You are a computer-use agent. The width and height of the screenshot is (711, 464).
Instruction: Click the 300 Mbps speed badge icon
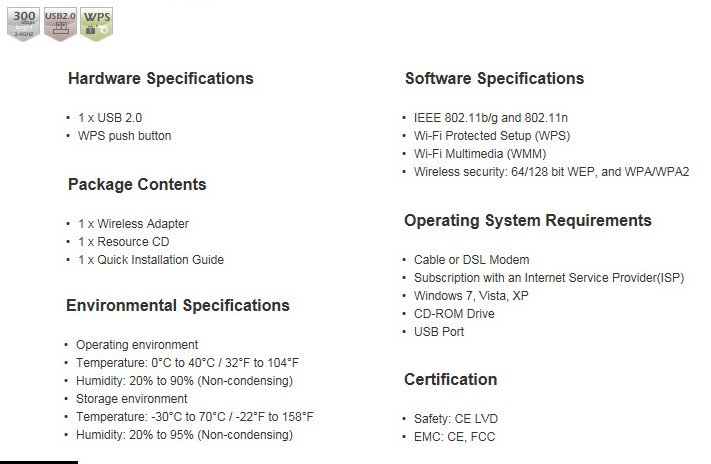pyautogui.click(x=24, y=24)
